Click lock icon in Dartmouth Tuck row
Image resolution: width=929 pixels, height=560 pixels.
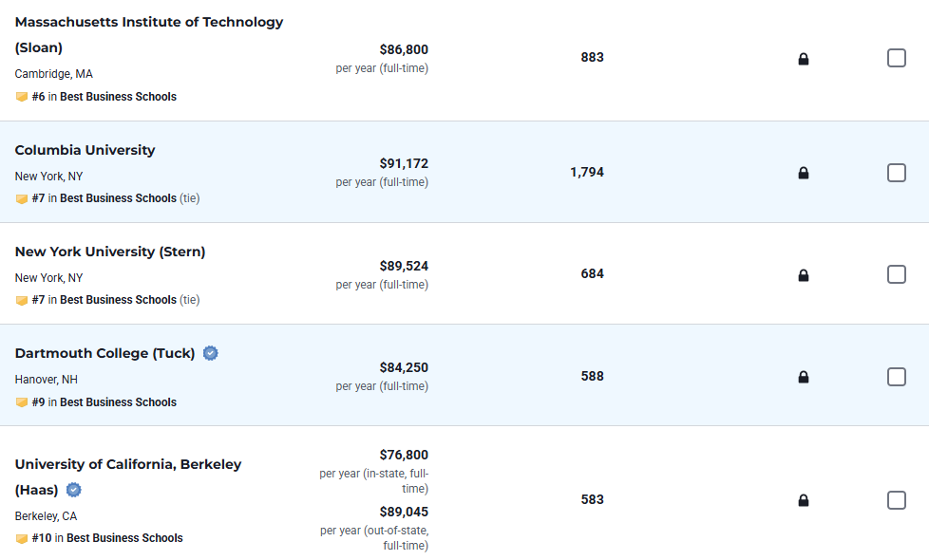(x=804, y=377)
